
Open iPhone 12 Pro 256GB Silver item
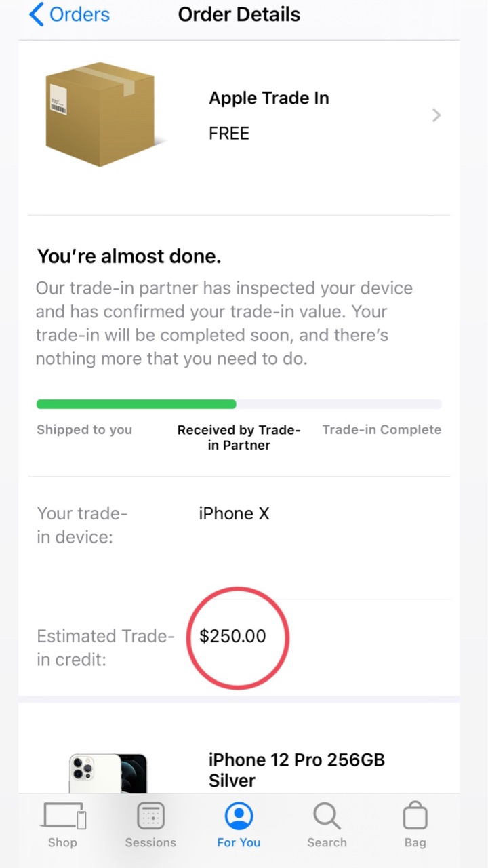pyautogui.click(x=296, y=770)
